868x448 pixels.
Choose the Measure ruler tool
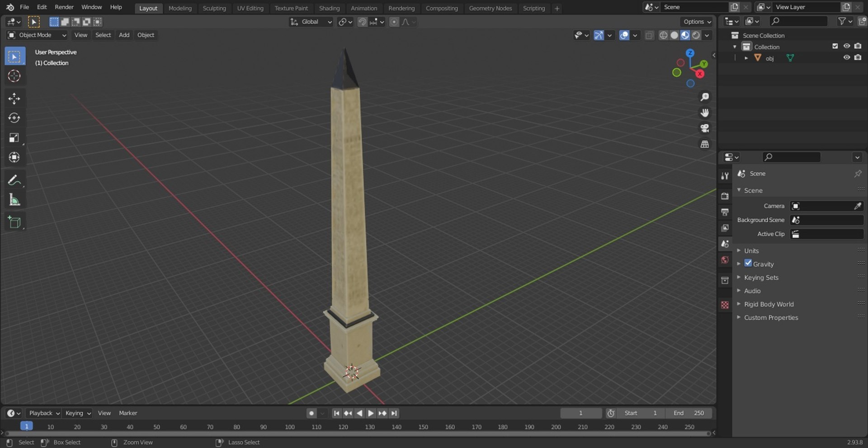14,200
